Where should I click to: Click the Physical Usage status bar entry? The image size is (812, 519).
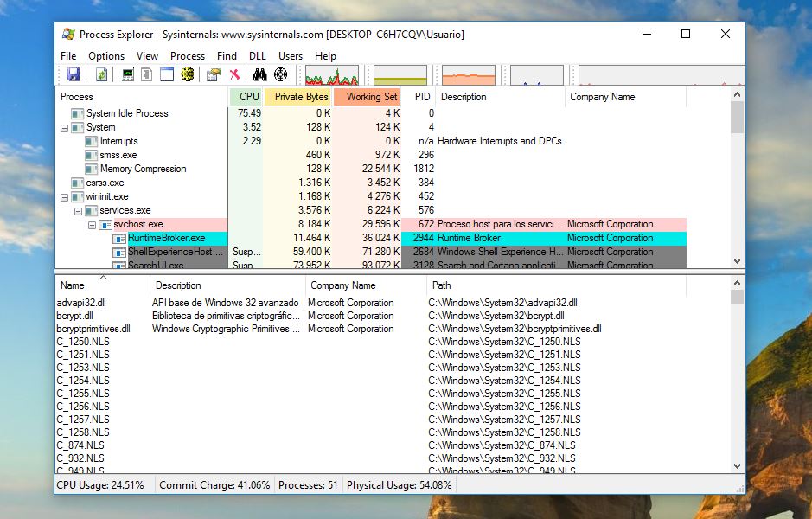pos(400,485)
